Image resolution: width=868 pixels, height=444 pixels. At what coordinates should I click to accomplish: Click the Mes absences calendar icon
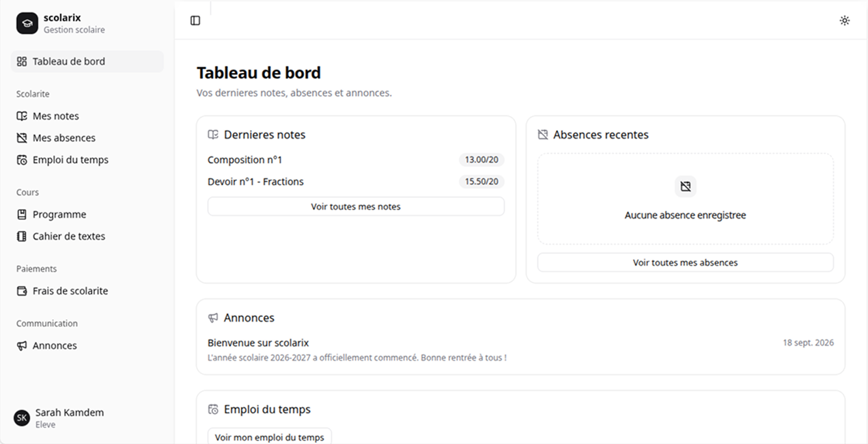pos(22,138)
